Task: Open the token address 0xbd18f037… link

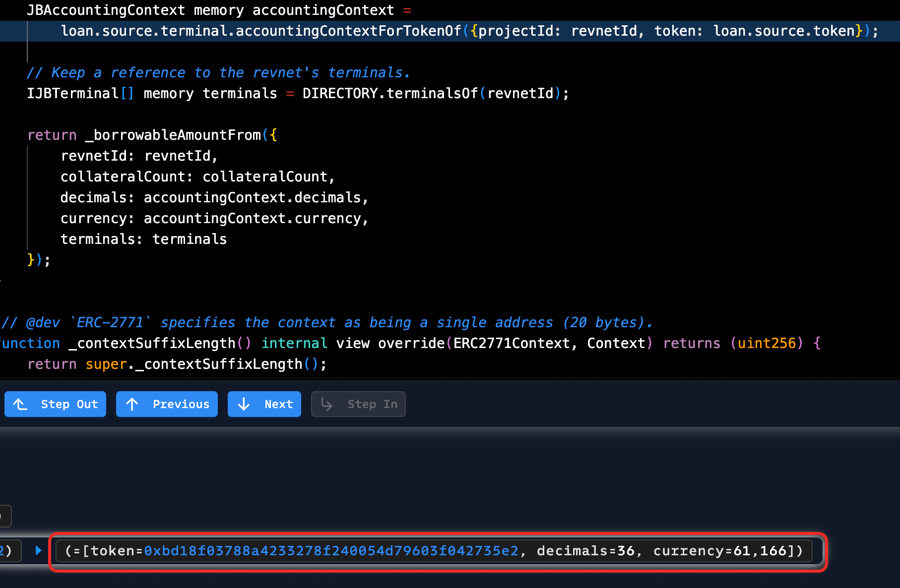Action: point(331,551)
